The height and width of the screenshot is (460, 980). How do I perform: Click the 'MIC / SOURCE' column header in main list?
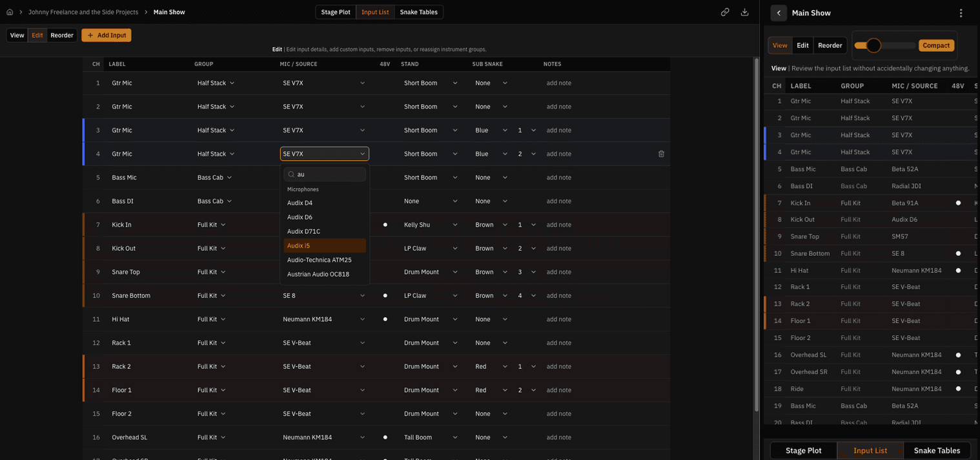coord(298,65)
